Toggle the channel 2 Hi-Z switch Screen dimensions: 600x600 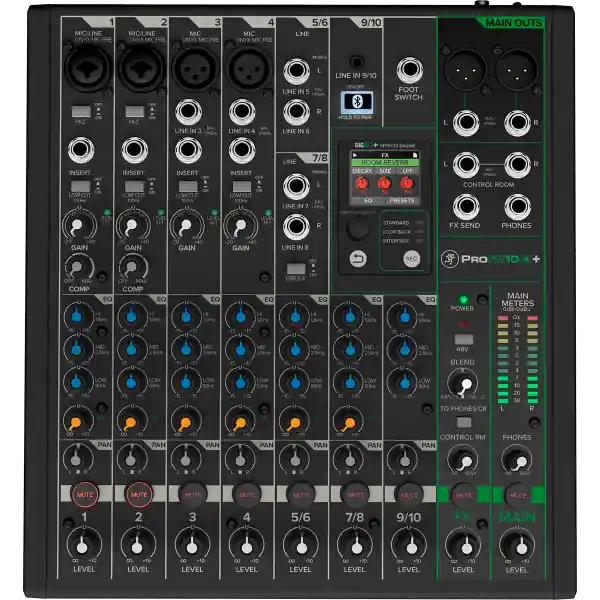click(135, 111)
